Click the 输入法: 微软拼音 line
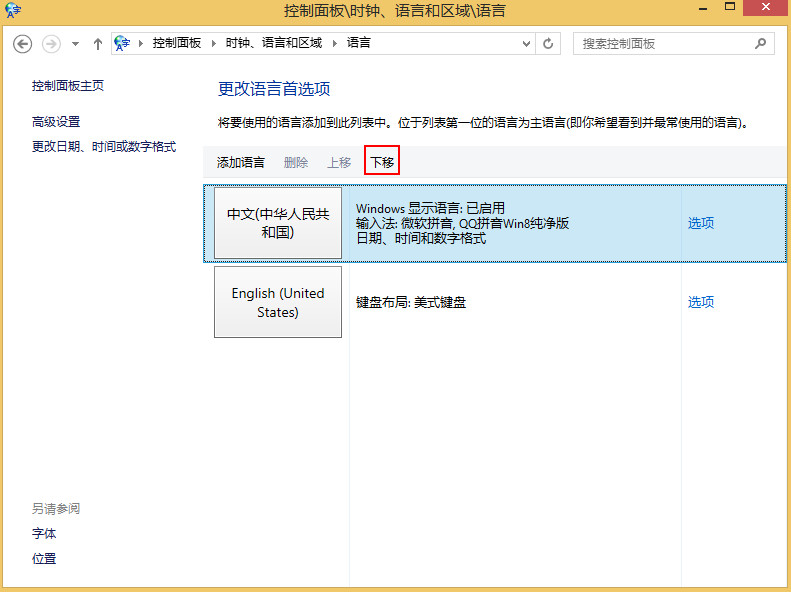 (x=463, y=223)
